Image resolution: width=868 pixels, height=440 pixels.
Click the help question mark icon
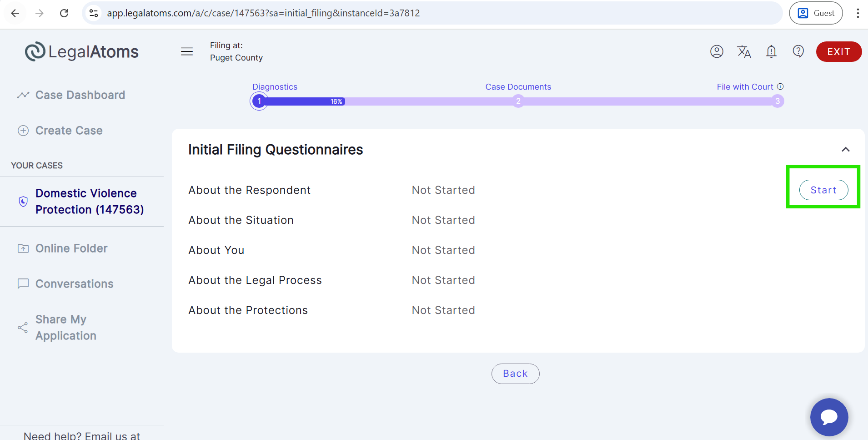point(798,51)
